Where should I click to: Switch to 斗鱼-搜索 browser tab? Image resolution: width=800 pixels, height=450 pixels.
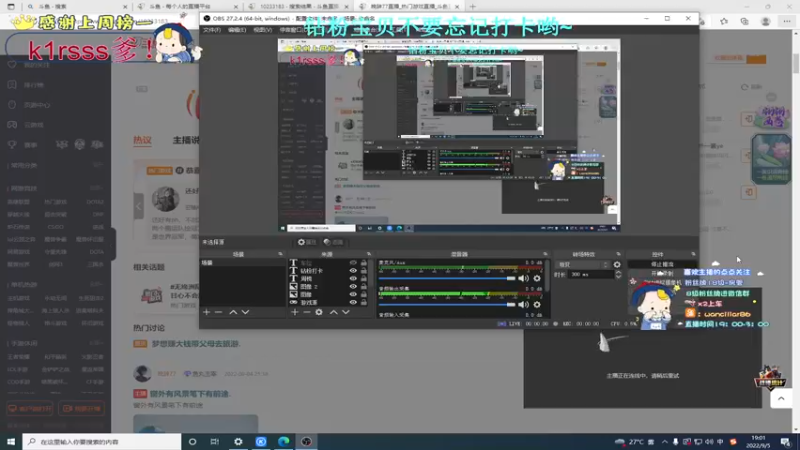[x=75, y=7]
